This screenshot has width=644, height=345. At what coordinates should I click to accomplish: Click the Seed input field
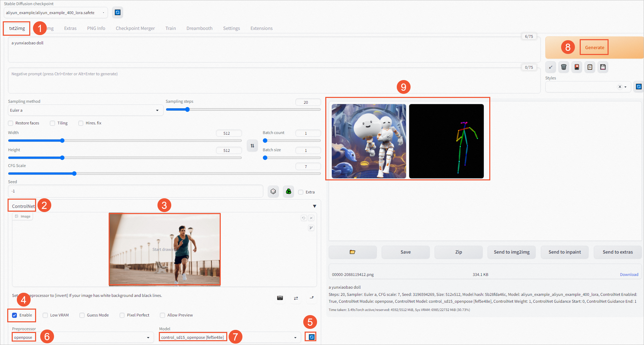135,191
